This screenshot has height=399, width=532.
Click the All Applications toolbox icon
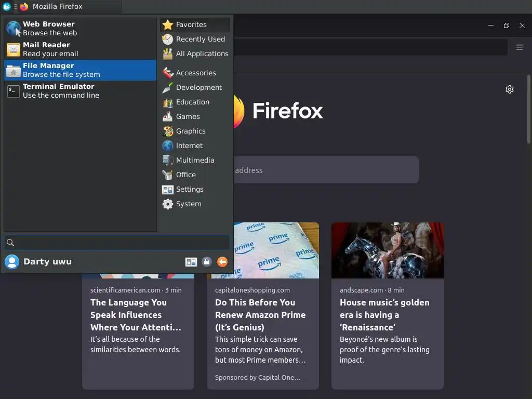tap(168, 54)
